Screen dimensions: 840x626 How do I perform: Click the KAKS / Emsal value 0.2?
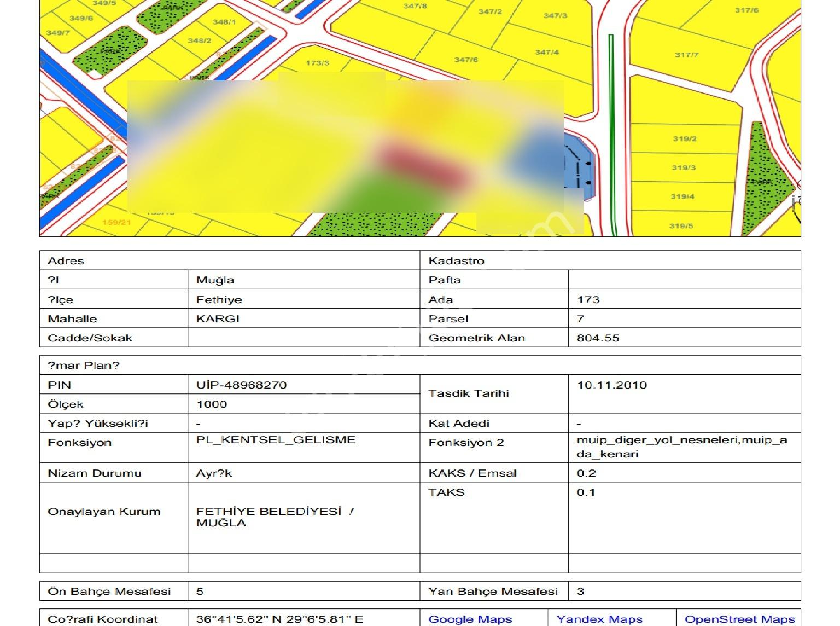point(586,473)
